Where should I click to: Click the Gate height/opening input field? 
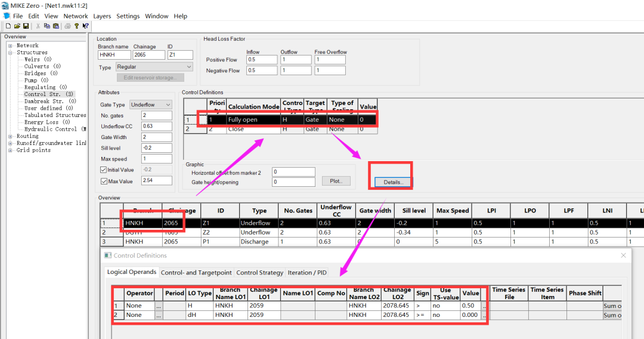tap(293, 182)
